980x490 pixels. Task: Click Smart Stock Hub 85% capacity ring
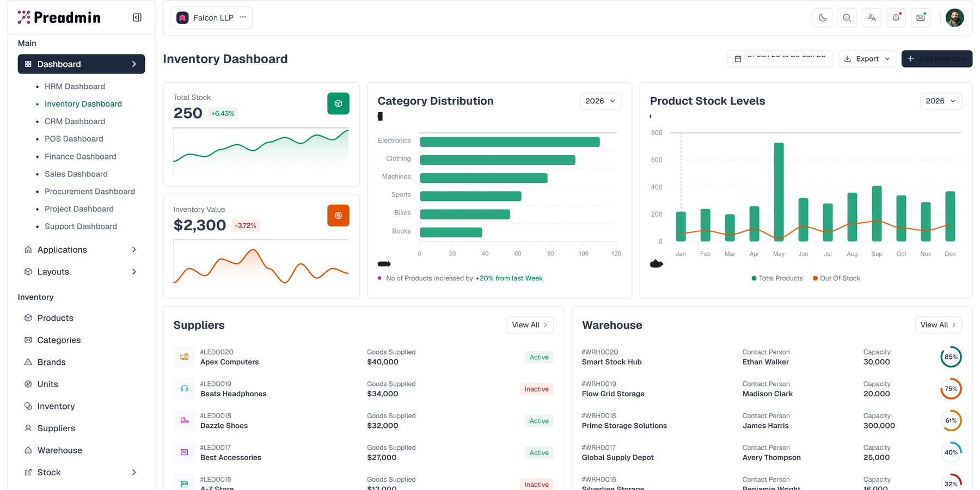pos(951,357)
